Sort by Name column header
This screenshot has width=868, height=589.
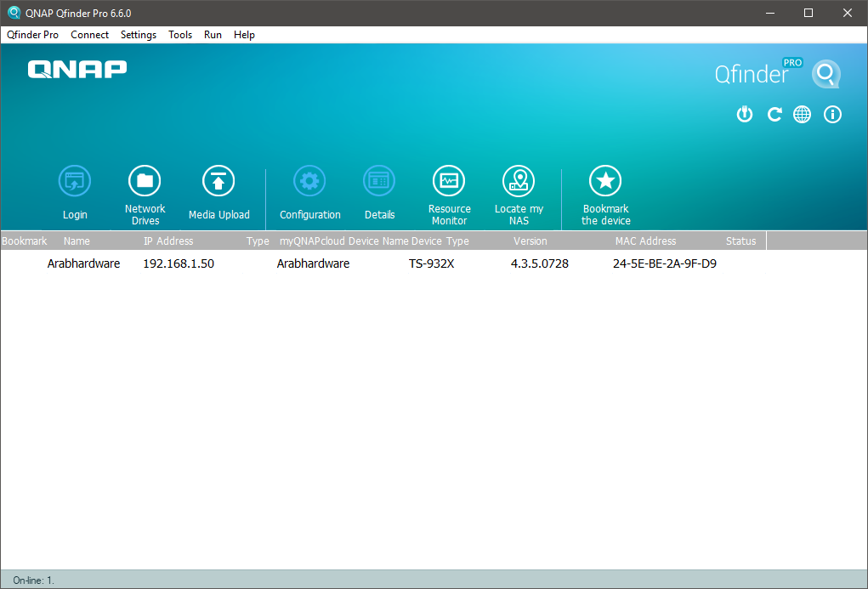click(x=77, y=241)
